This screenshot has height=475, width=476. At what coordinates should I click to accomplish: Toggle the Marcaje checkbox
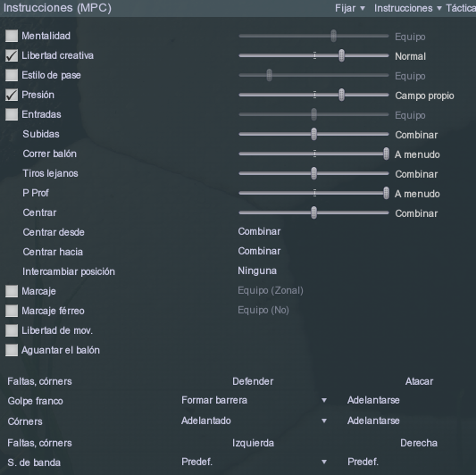coord(12,291)
